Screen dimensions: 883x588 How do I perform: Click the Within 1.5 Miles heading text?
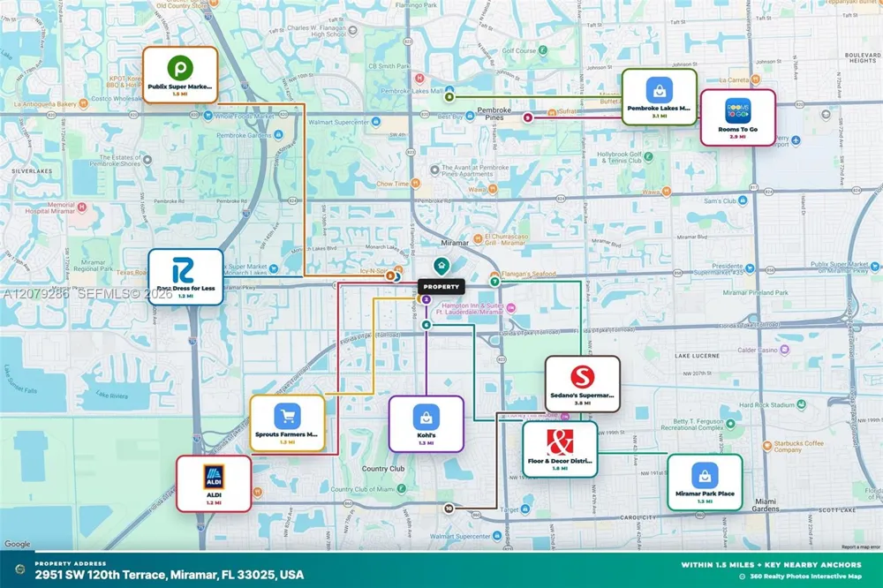pos(771,564)
